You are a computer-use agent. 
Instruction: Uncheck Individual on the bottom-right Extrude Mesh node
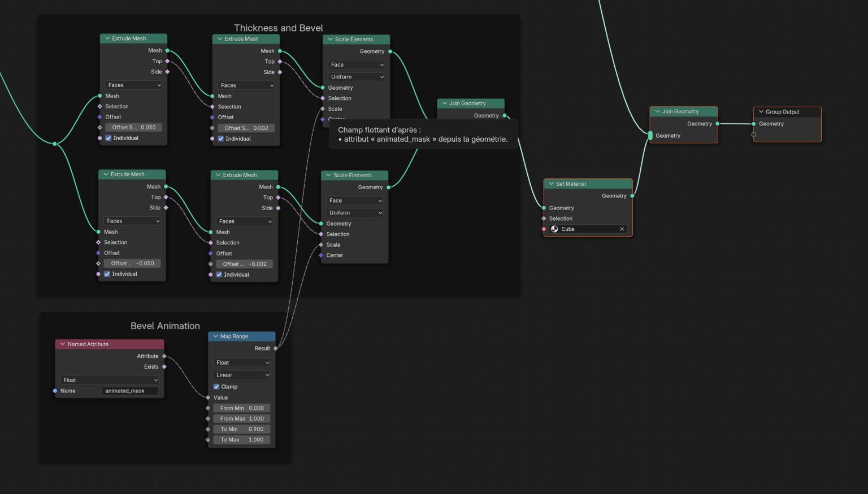[x=219, y=275]
